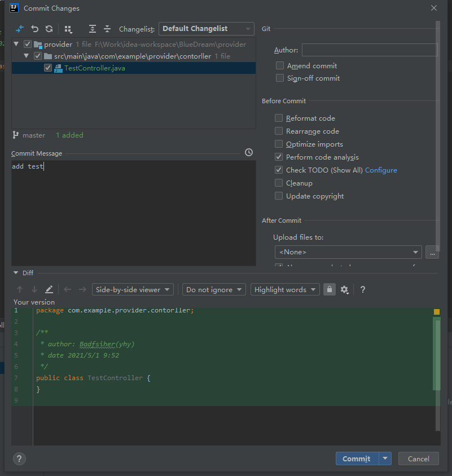Enable the Optimize imports checkbox
The height and width of the screenshot is (476, 452).
point(279,144)
